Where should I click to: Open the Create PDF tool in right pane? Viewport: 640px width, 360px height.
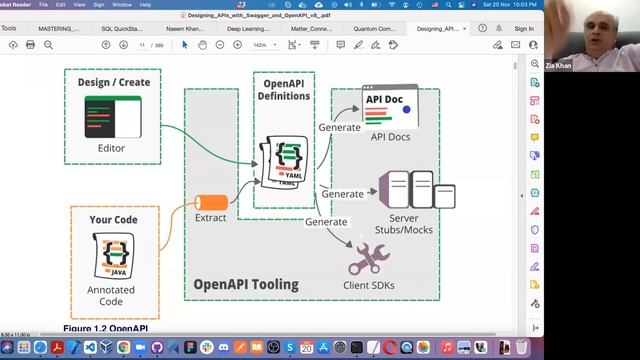535,82
